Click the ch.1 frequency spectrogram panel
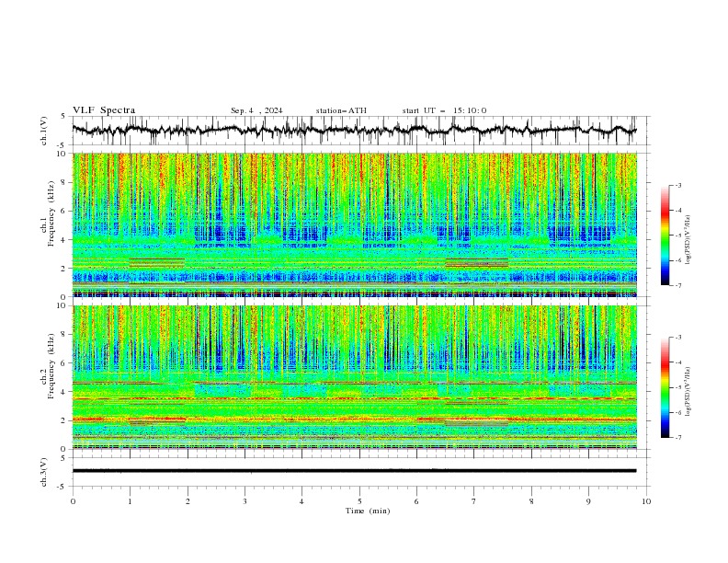The width and height of the screenshot is (728, 563). (354, 224)
